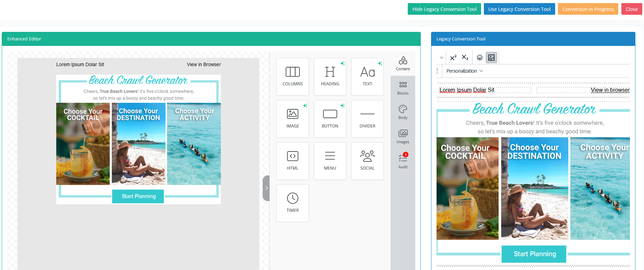Click Start Planning button in Legacy tool
Image resolution: width=644 pixels, height=270 pixels.
coord(534,254)
